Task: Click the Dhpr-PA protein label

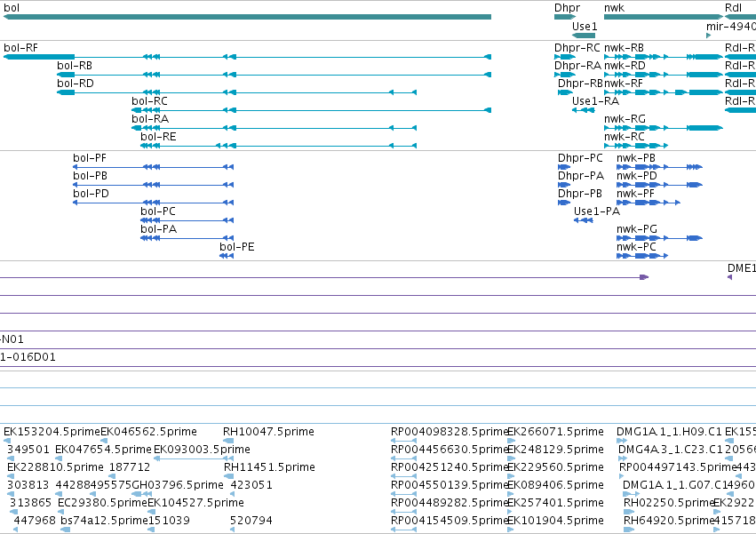Action: (580, 176)
